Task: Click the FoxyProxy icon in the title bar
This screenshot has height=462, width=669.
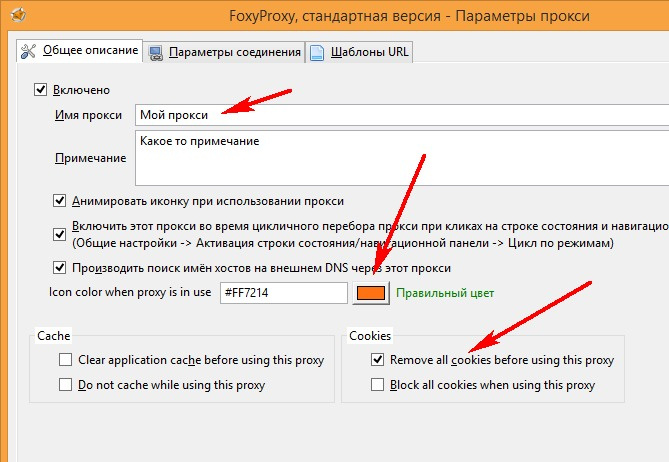Action: [11, 16]
